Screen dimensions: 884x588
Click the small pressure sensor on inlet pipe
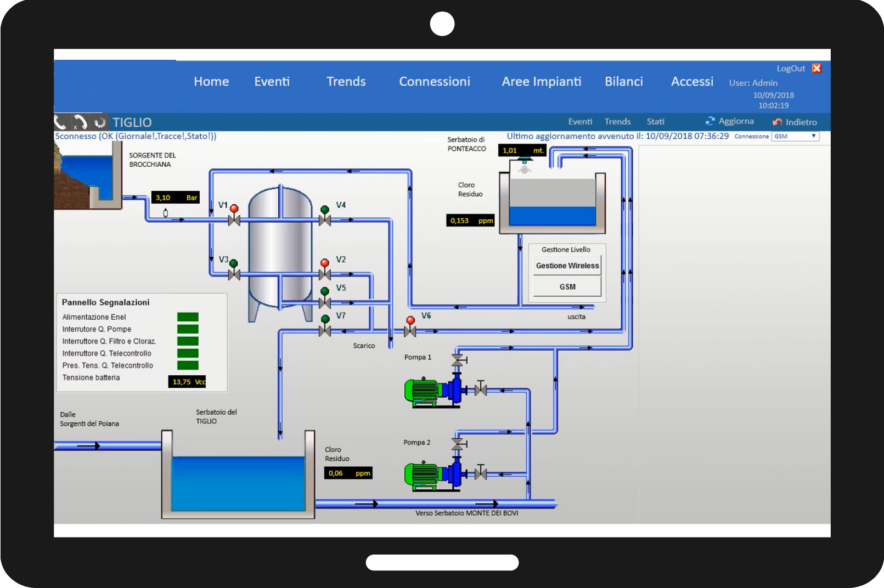coord(166,213)
